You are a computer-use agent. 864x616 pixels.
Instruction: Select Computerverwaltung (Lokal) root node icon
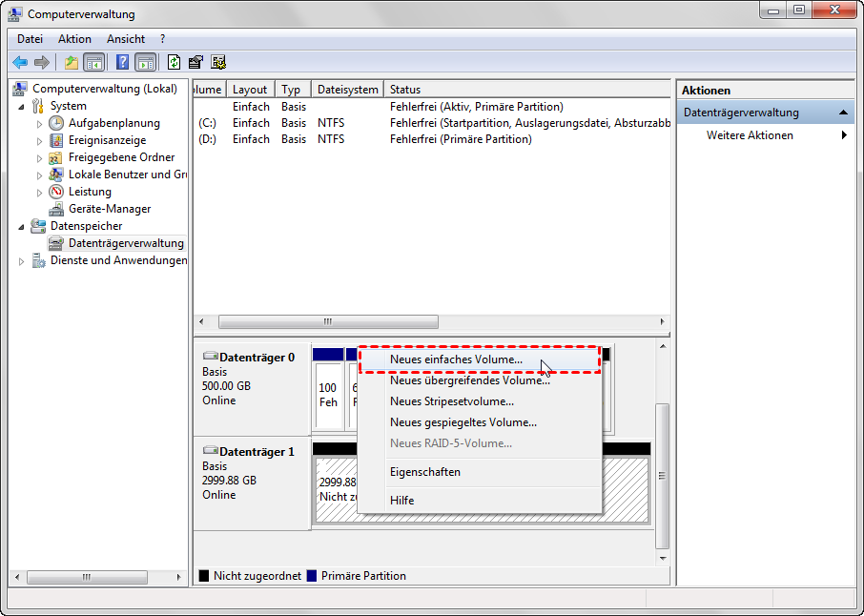(x=21, y=89)
